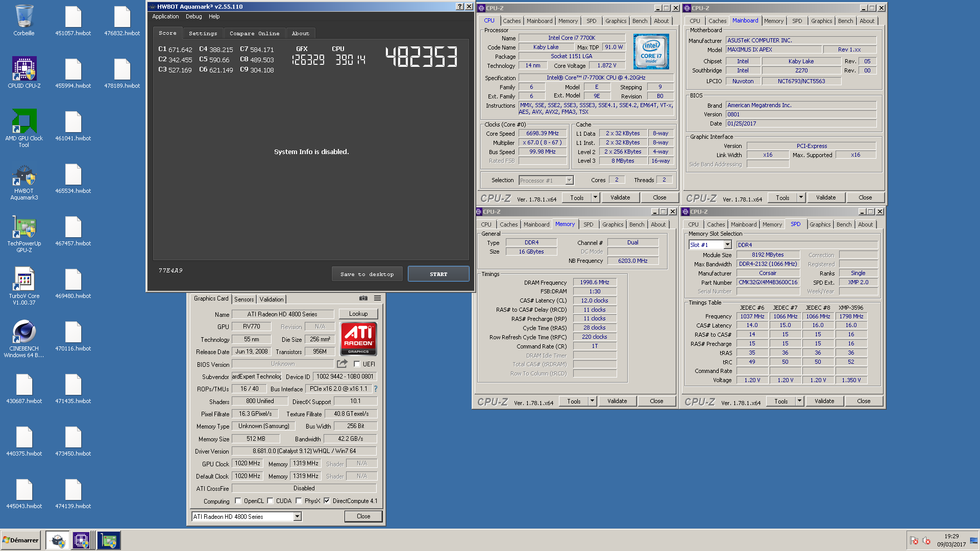
Task: Open the Slot #1 memory slot dropdown
Action: coord(727,245)
